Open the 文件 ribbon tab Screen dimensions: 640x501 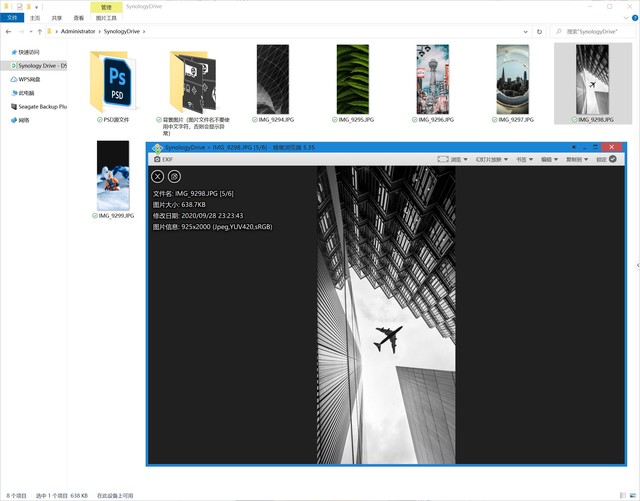(x=12, y=18)
